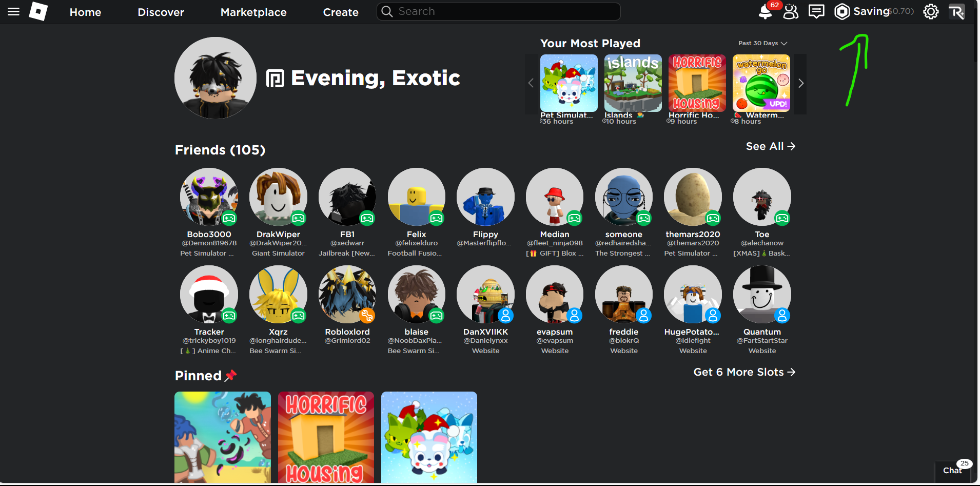Open Tracker's friend profile name

click(x=209, y=332)
